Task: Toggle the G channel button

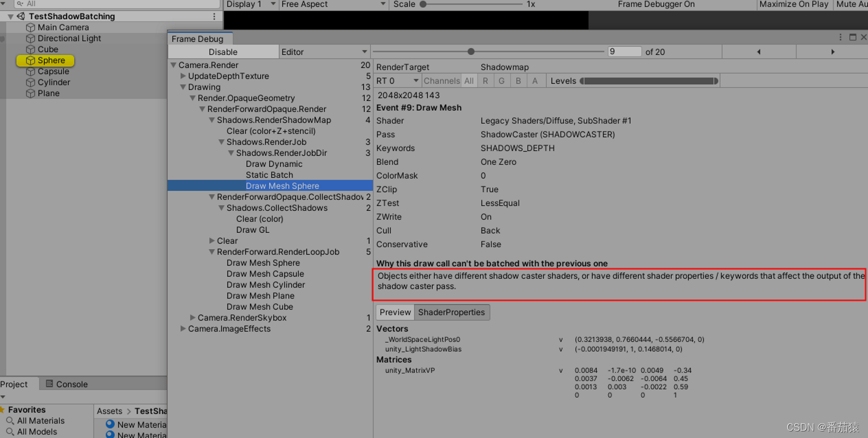Action: point(502,81)
